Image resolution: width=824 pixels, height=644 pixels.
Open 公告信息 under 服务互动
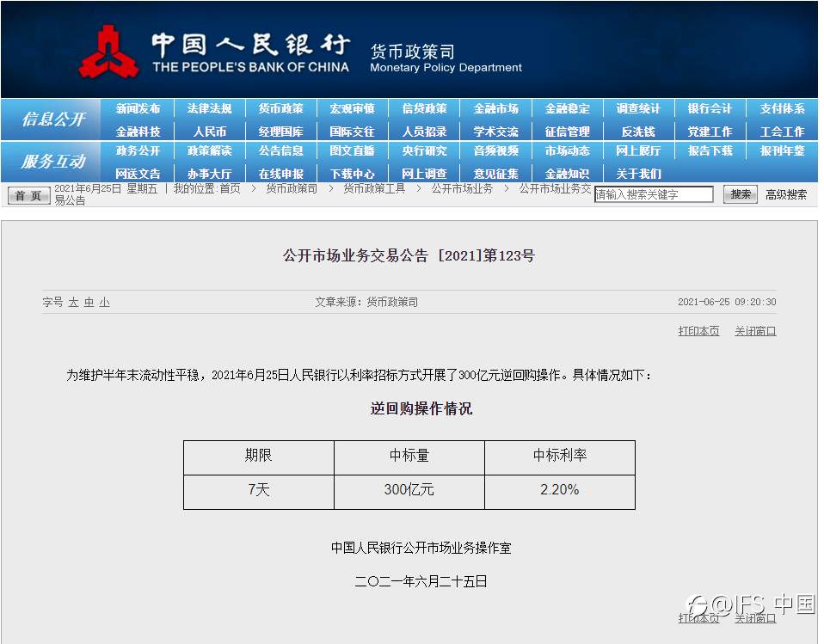pyautogui.click(x=280, y=150)
